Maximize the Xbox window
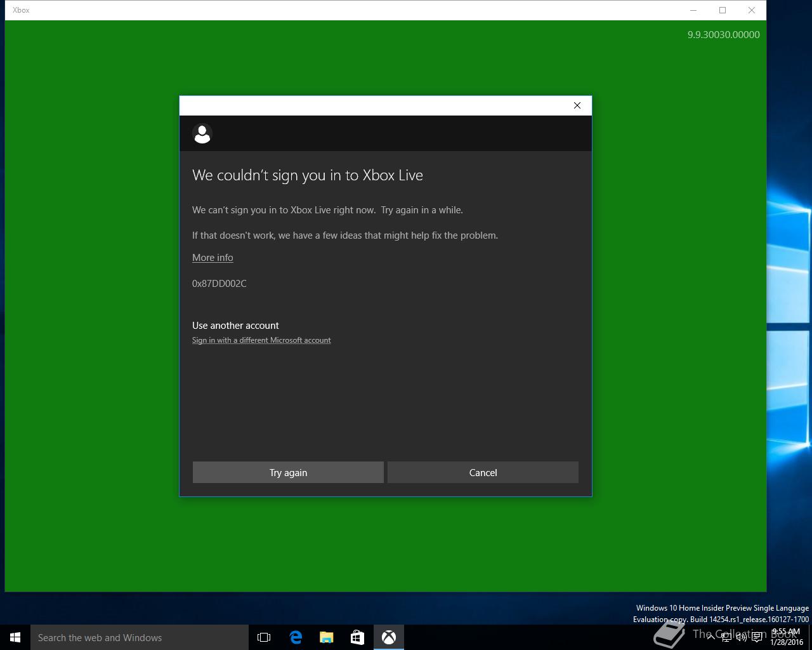The width and height of the screenshot is (812, 650). [x=723, y=10]
